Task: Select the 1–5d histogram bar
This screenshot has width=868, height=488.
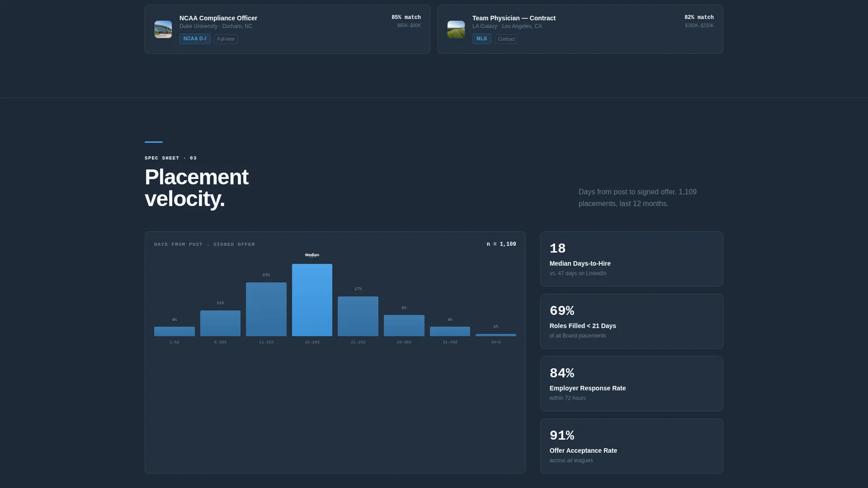Action: 175,331
